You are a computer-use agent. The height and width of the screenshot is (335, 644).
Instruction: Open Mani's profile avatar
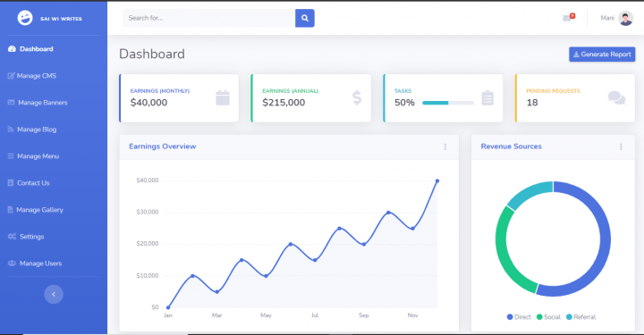click(x=625, y=18)
